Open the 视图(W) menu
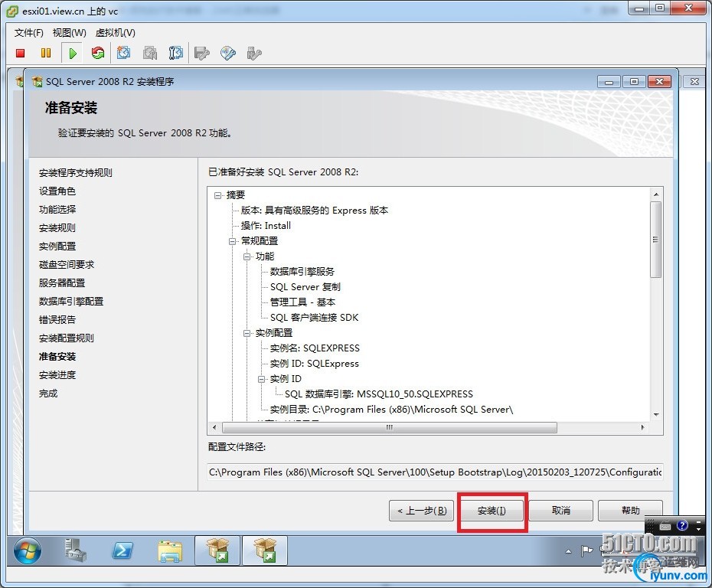Image resolution: width=712 pixels, height=588 pixels. point(69,33)
